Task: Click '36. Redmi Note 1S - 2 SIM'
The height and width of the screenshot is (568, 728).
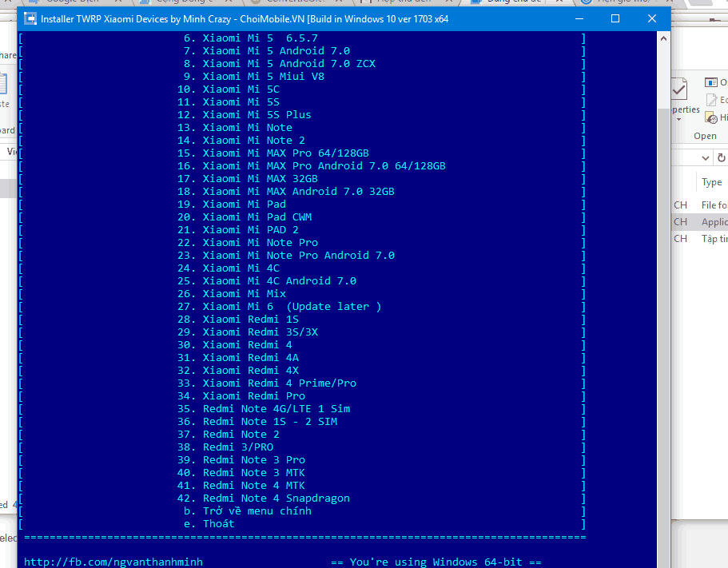Action: (x=257, y=422)
